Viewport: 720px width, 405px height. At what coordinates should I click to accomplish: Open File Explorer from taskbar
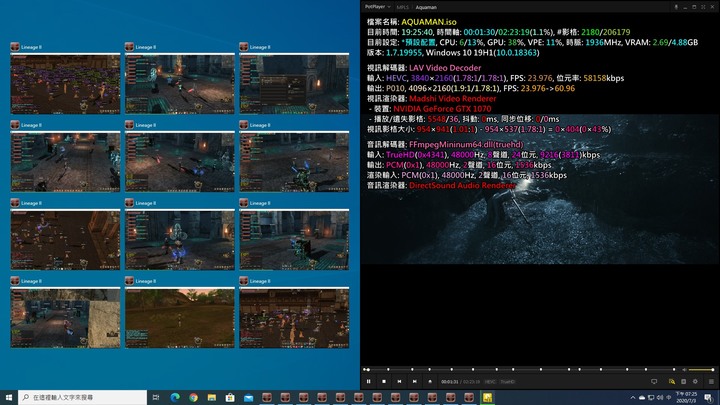212,397
